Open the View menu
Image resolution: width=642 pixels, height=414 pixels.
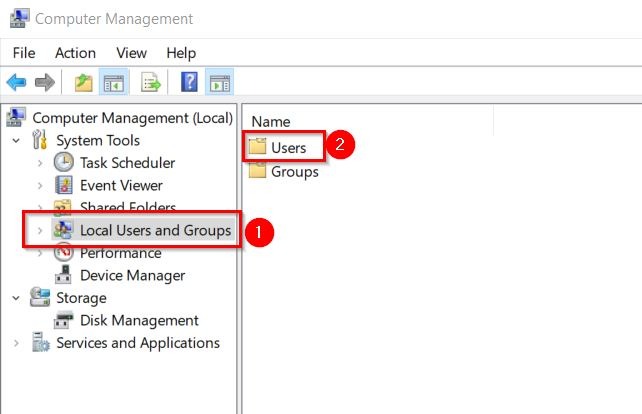pyautogui.click(x=131, y=53)
